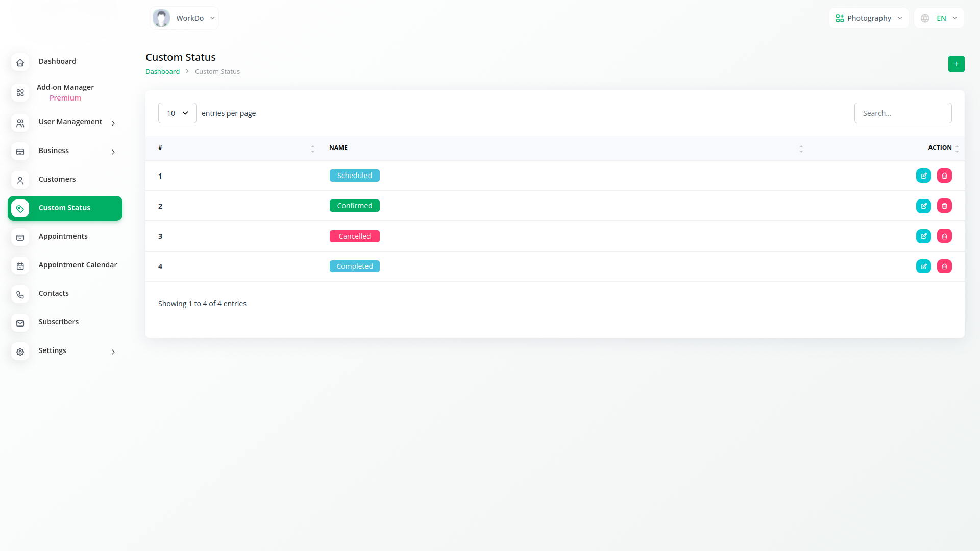
Task: Open the Photography workspace dropdown
Action: point(869,18)
